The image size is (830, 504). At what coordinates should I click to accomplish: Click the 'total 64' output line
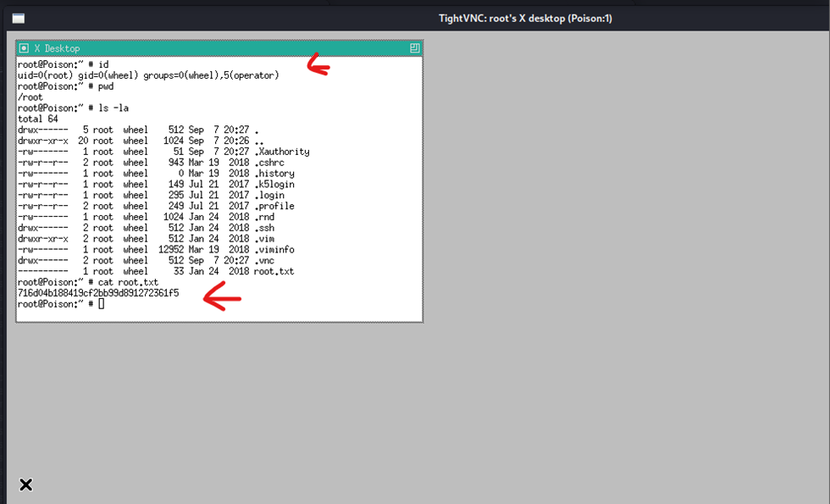(x=38, y=119)
